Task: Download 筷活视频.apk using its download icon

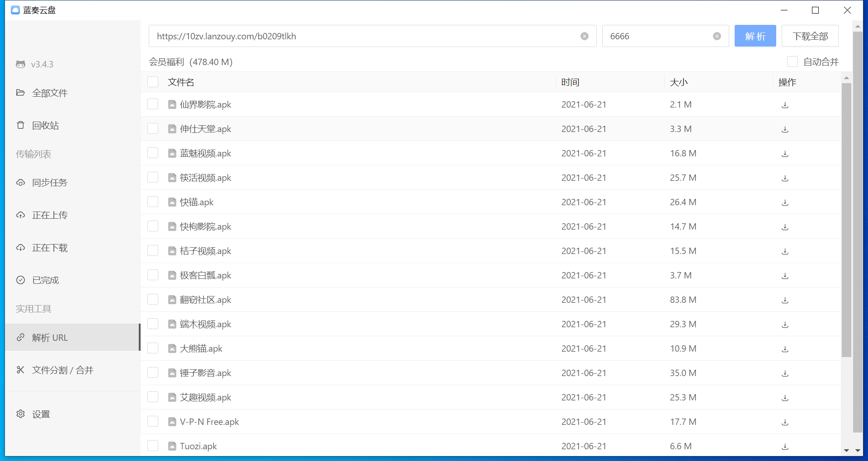Action: tap(785, 178)
